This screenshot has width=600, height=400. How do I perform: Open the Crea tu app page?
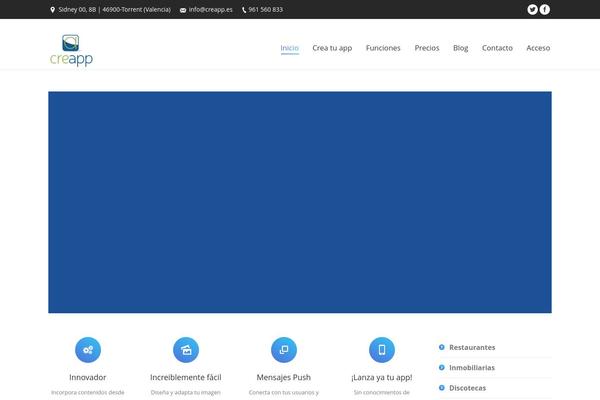coord(332,48)
